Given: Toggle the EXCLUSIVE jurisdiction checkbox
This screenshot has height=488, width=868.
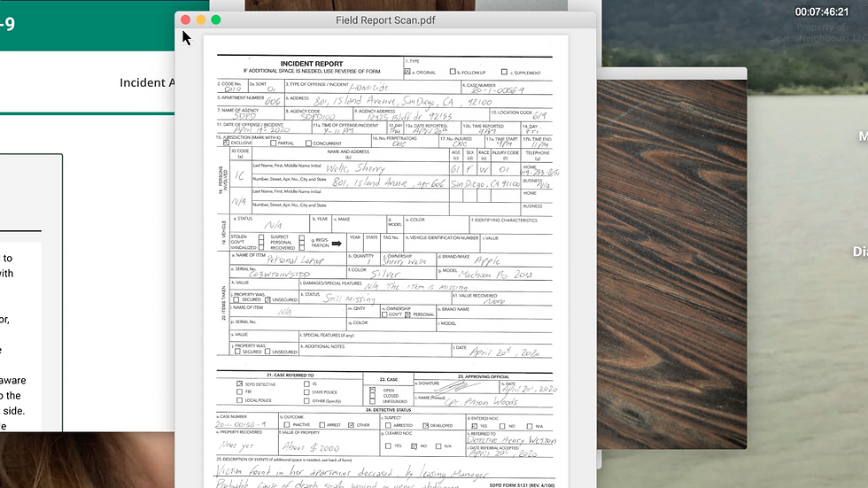Looking at the screenshot, I should 227,143.
